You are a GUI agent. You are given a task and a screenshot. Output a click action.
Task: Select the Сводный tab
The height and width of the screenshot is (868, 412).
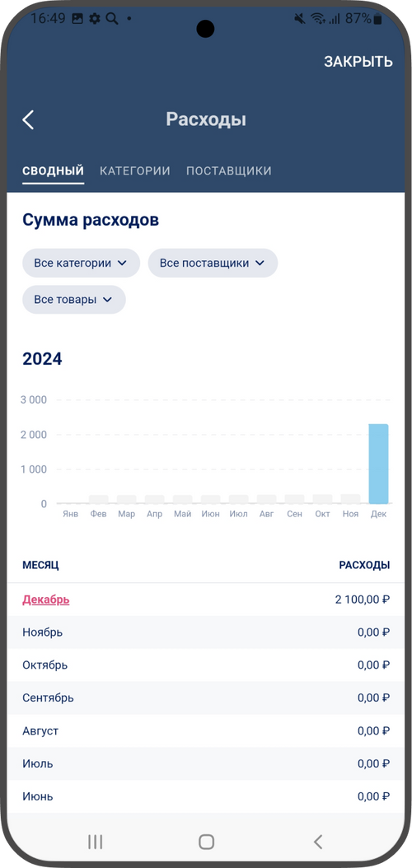pyautogui.click(x=54, y=170)
